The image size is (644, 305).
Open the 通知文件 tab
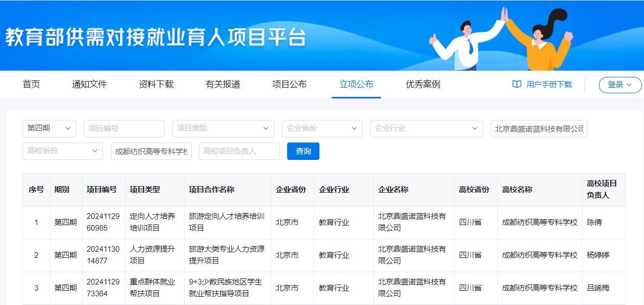(89, 85)
